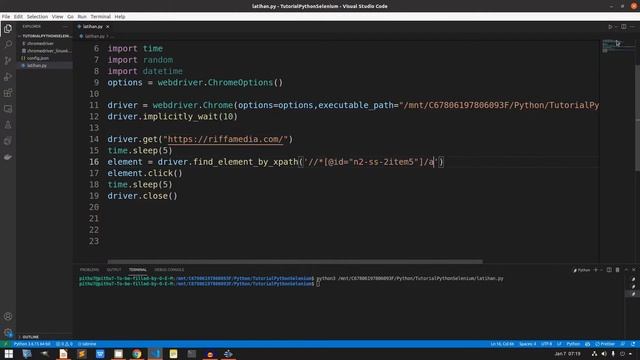Image resolution: width=640 pixels, height=360 pixels.
Task: Open the Terminal menu
Action: pyautogui.click(x=100, y=17)
